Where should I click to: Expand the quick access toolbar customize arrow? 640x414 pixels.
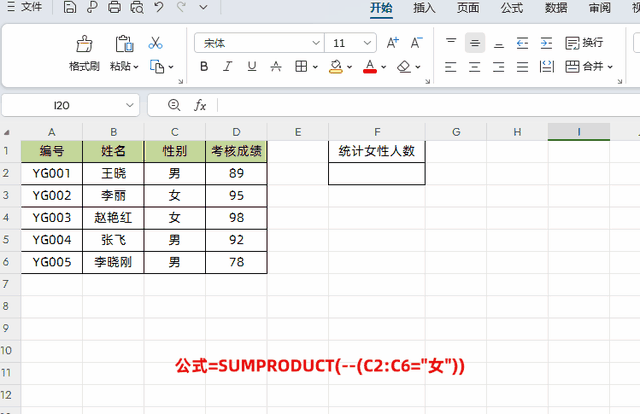point(203,7)
